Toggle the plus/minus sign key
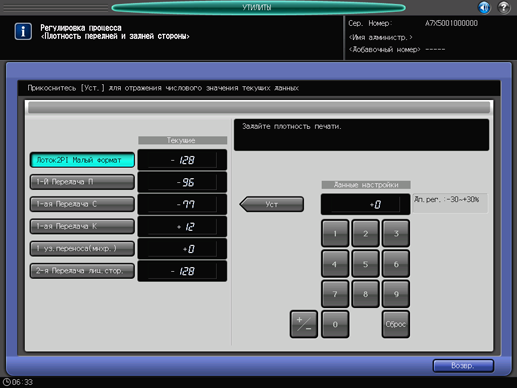517x388 pixels. point(304,324)
